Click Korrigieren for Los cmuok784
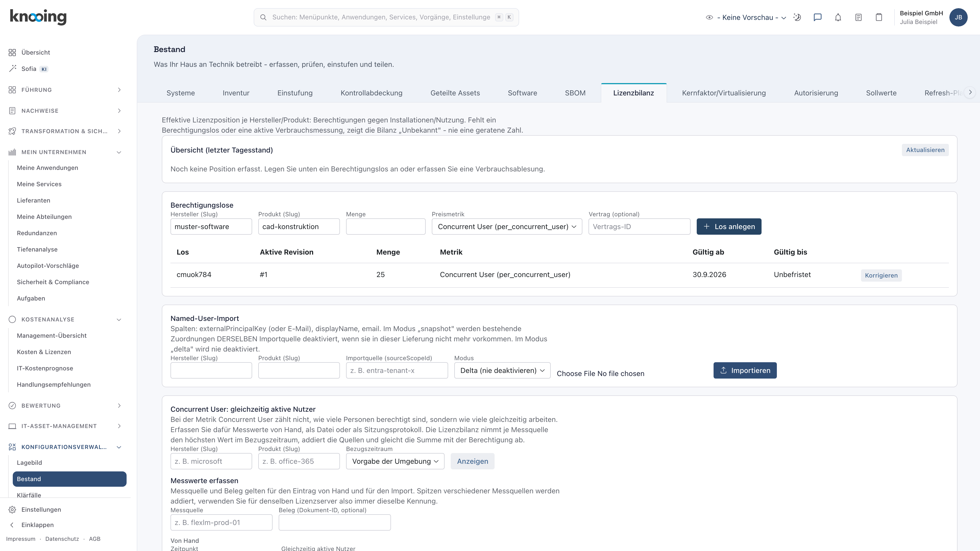This screenshot has height=551, width=980. (x=881, y=275)
